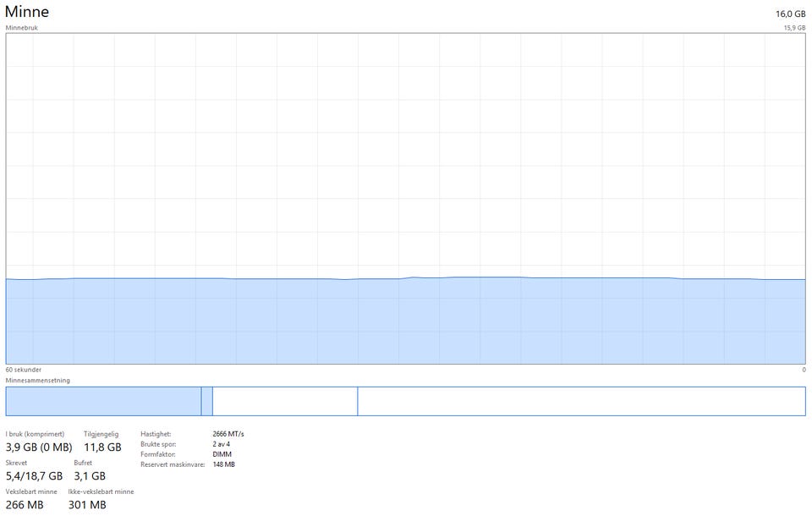Screen dimensions: 812x516
Task: Click the Formfaktor label
Action: pos(157,454)
